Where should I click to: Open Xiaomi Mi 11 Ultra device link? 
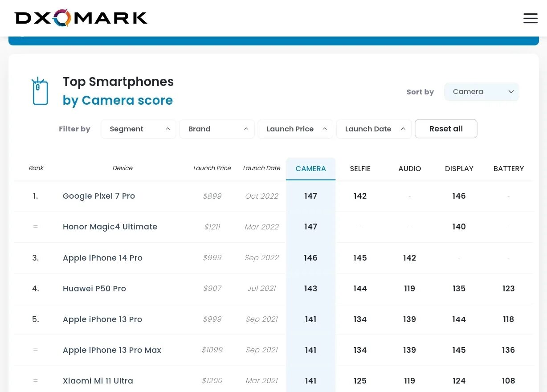(98, 381)
